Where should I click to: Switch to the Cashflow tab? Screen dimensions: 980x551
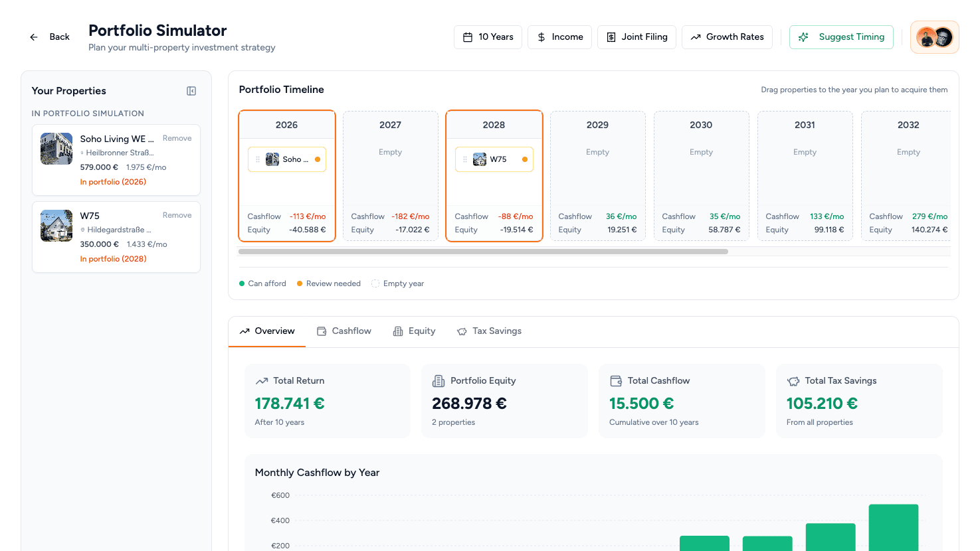click(x=344, y=331)
